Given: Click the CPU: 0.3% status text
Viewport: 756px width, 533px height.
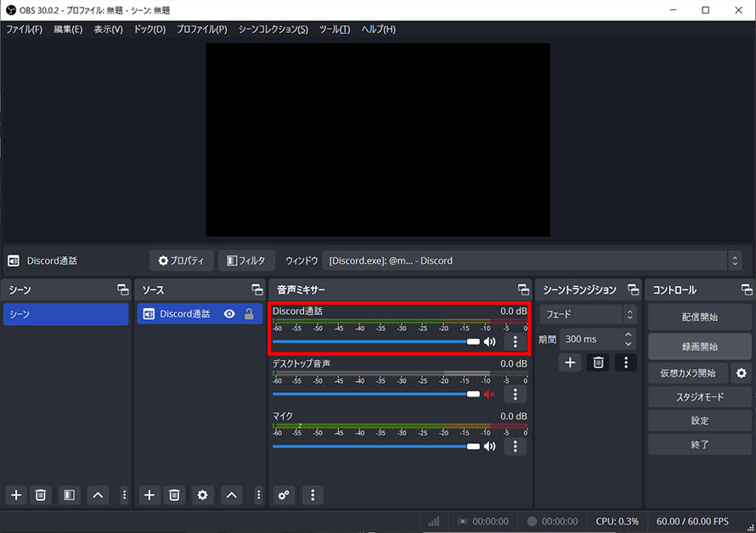Looking at the screenshot, I should [618, 521].
